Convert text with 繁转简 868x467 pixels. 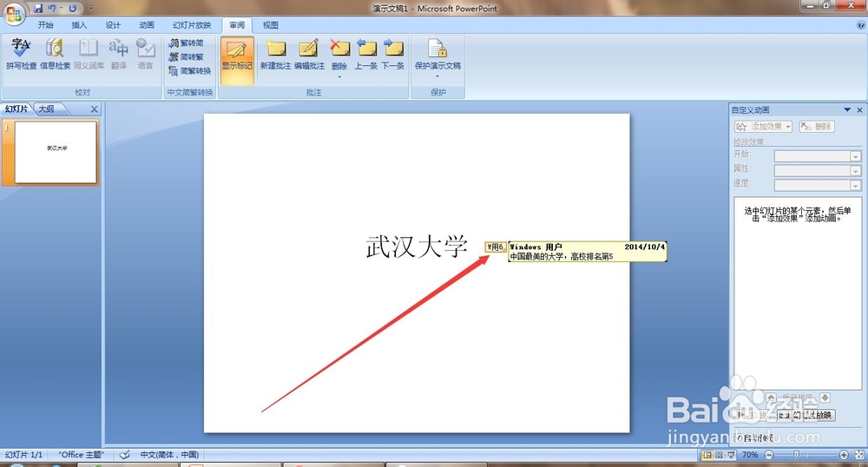(x=187, y=43)
